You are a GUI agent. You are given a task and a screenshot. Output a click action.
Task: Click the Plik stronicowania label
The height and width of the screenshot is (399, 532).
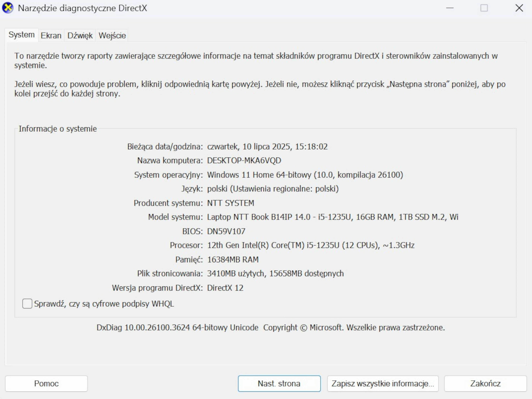tap(170, 274)
